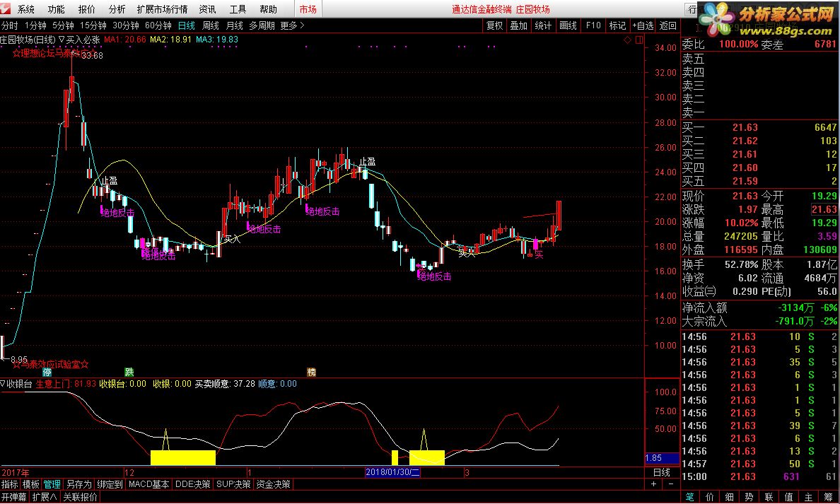This screenshot has height=504, width=840.
Task: Select the 周线 weekly period
Action: click(211, 25)
